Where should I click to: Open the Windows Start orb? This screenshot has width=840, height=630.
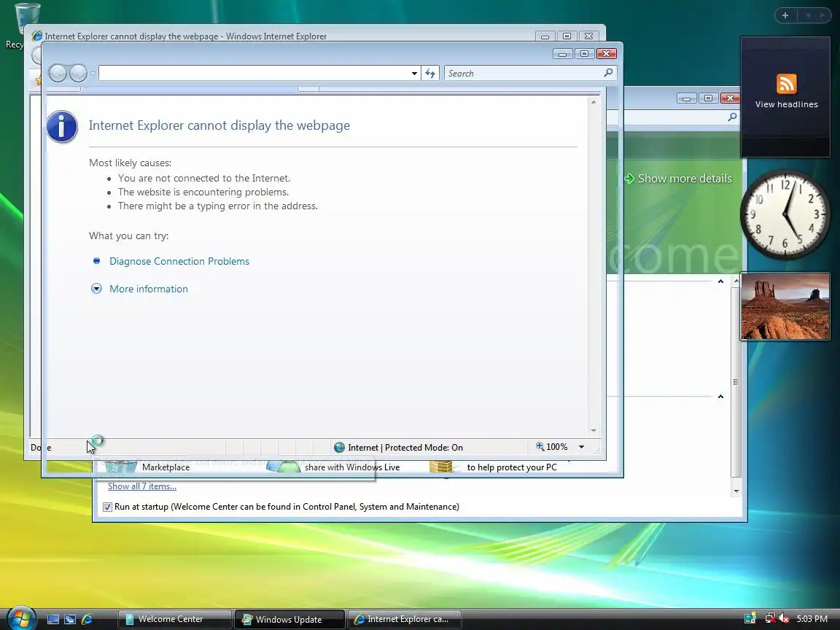pyautogui.click(x=21, y=618)
